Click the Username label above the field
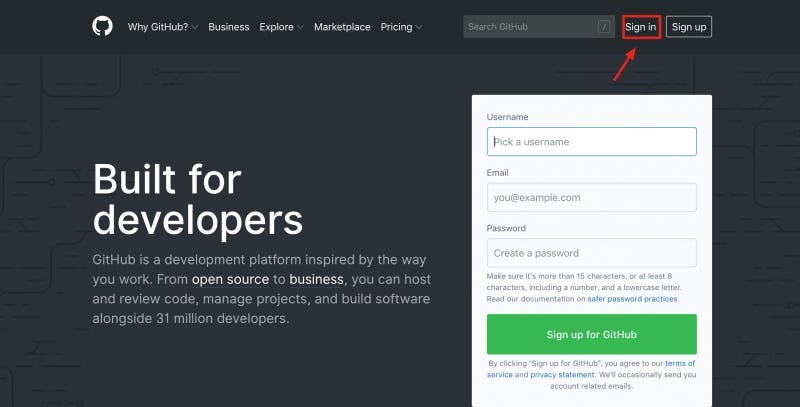Image resolution: width=800 pixels, height=407 pixels. [x=507, y=117]
